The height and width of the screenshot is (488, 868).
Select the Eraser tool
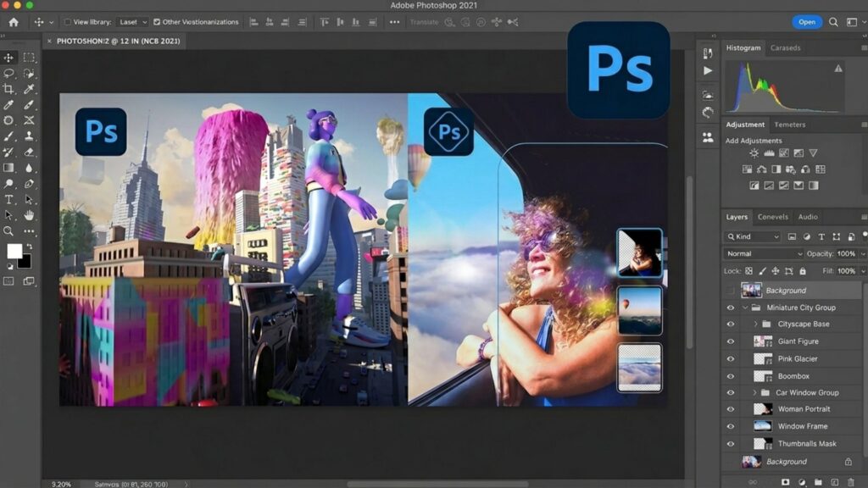pyautogui.click(x=29, y=152)
